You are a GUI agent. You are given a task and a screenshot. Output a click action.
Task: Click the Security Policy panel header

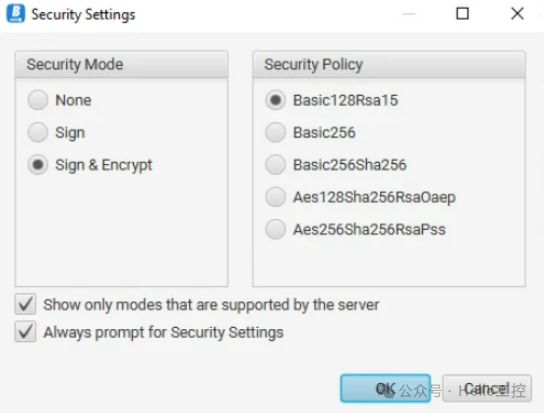(x=389, y=65)
